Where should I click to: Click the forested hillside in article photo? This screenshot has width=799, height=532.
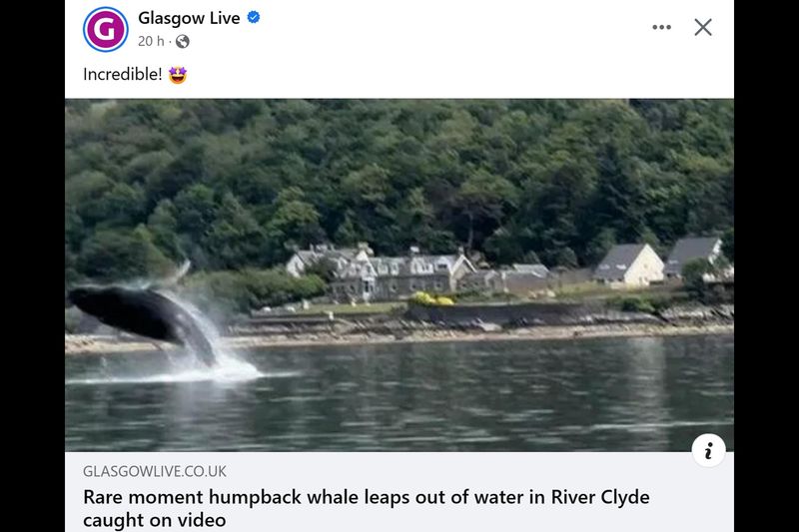tap(399, 173)
